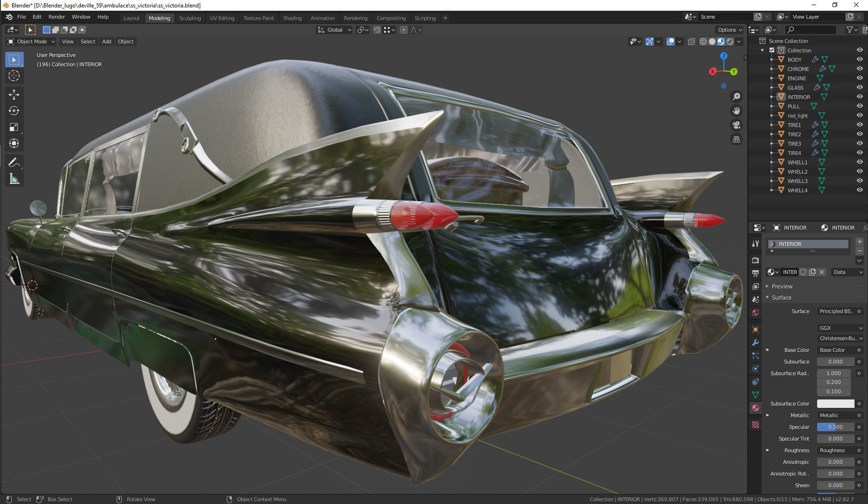Activate the Transform tool
This screenshot has width=868, height=504.
coord(14,144)
